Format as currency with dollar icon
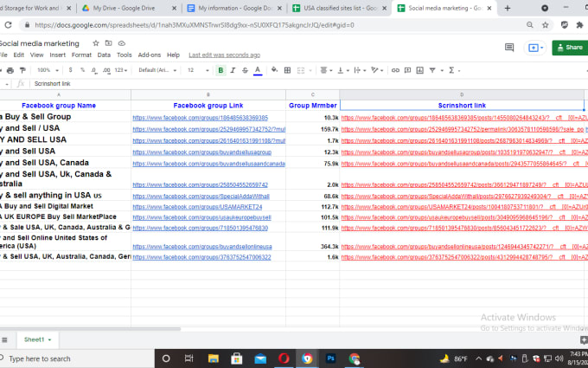 pos(71,70)
